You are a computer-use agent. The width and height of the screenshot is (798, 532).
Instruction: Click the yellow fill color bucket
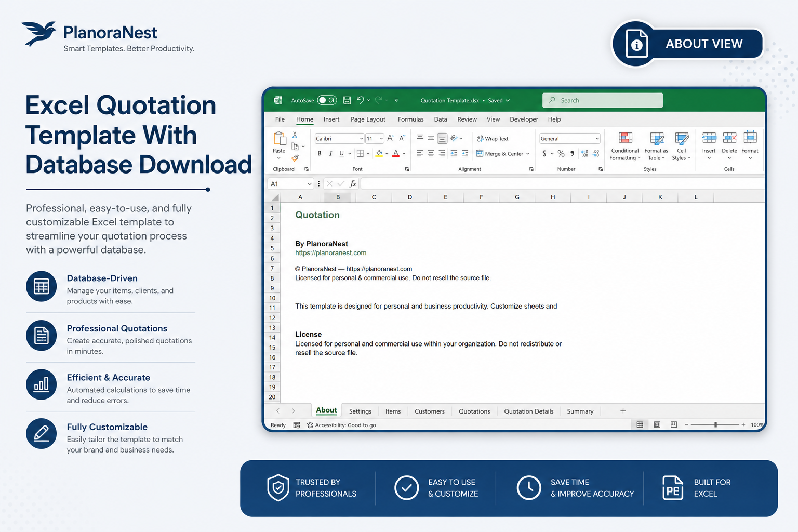tap(379, 153)
